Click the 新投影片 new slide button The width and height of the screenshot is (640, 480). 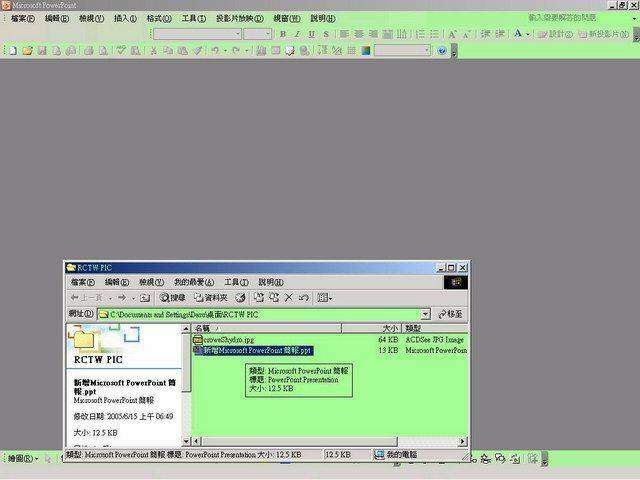click(x=604, y=34)
